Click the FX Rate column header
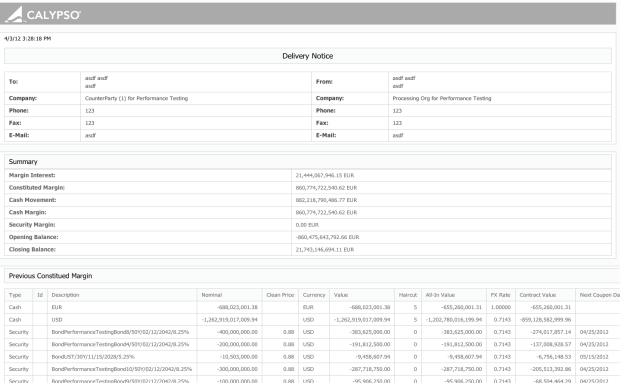This screenshot has height=387, width=624. pos(500,295)
